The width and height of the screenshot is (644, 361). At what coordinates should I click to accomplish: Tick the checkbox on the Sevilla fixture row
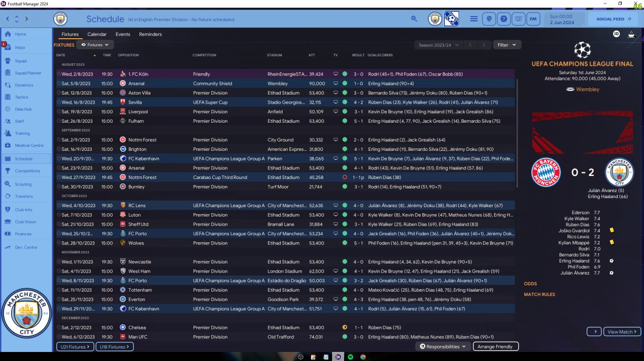point(58,102)
